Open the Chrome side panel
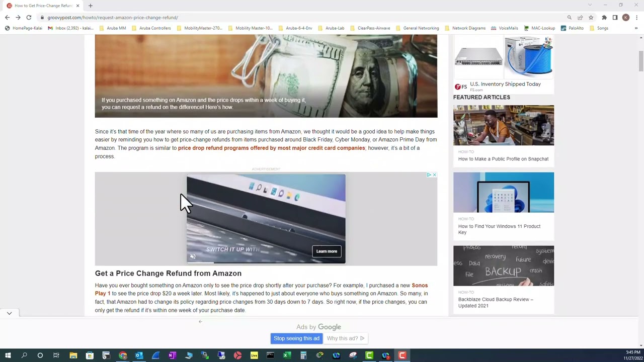 coord(615,18)
